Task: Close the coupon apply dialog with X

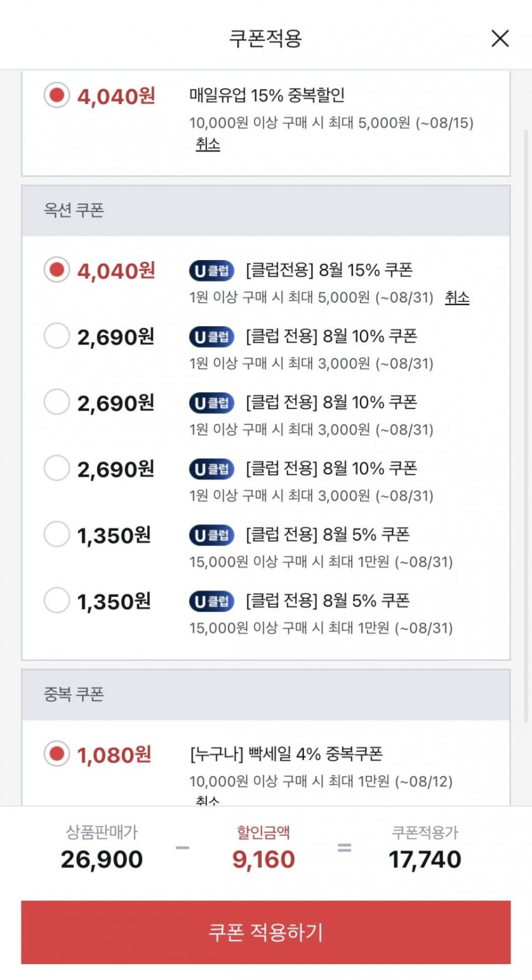Action: coord(500,38)
